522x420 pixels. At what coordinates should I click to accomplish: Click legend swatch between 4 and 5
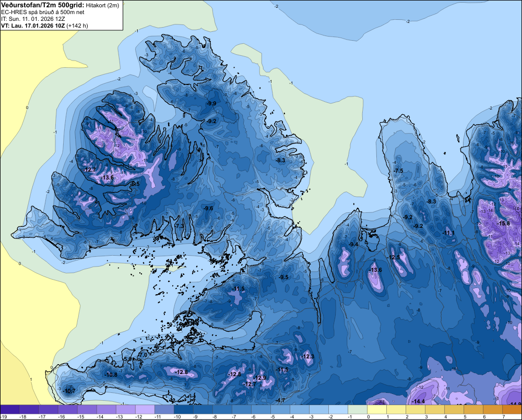click(x=454, y=410)
